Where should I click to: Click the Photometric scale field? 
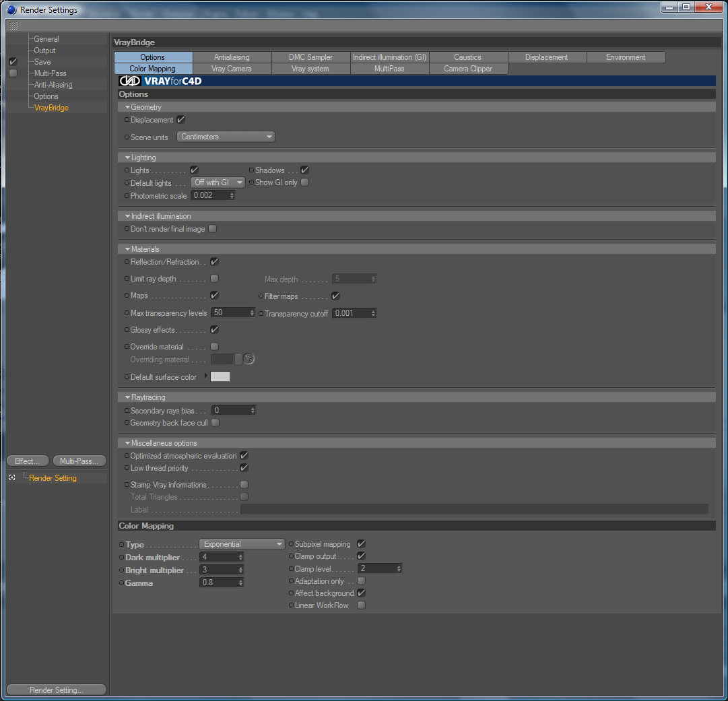tap(213, 195)
